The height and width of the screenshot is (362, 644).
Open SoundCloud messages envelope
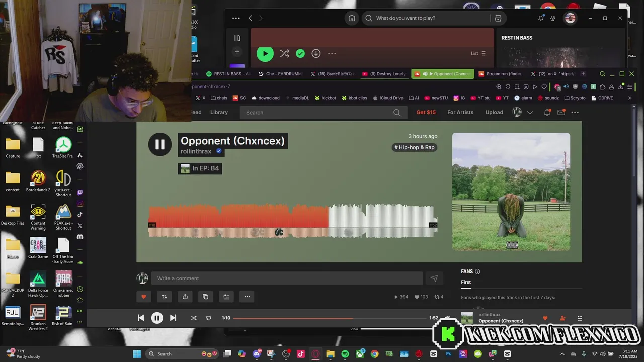pos(561,112)
